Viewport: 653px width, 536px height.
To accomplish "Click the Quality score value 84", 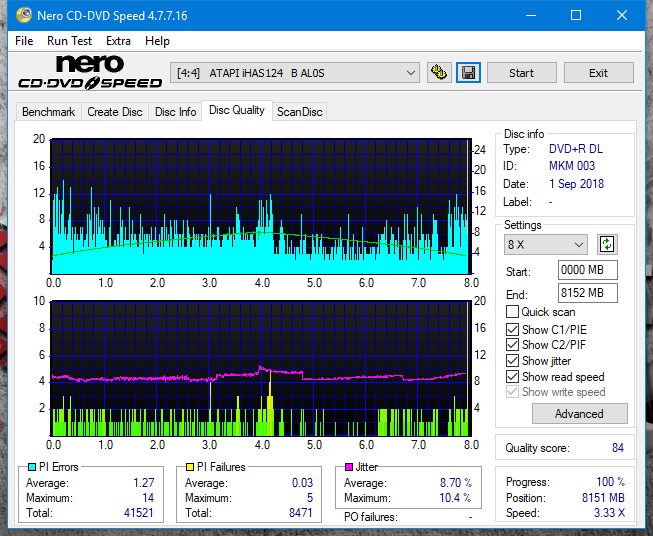I will pos(618,448).
